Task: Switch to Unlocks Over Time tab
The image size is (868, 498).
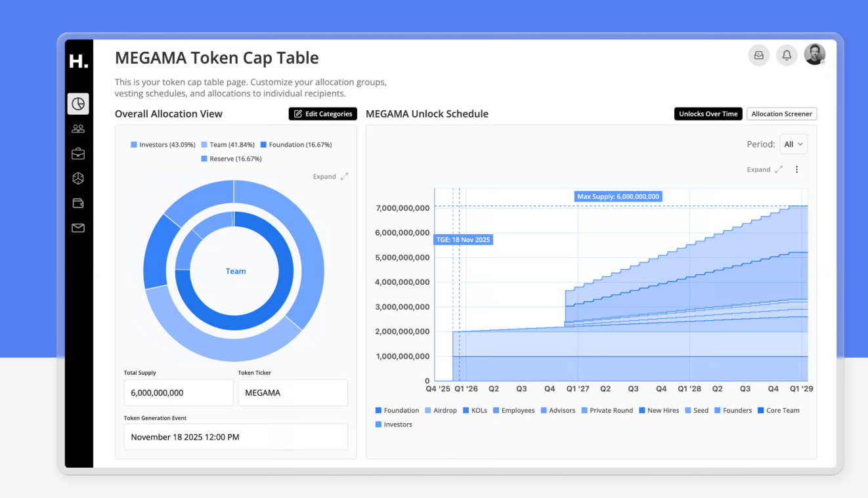Action: [x=708, y=114]
